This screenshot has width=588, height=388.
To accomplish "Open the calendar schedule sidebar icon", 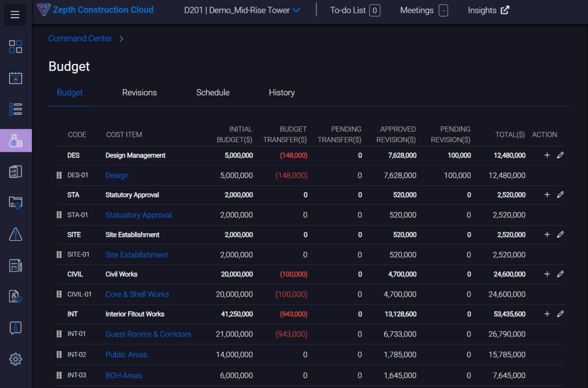I will [16, 78].
